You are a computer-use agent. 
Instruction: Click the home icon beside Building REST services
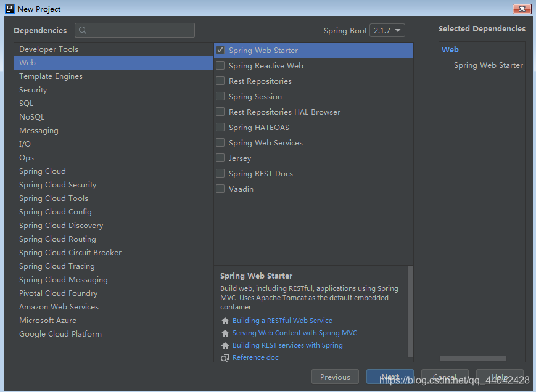coord(225,345)
